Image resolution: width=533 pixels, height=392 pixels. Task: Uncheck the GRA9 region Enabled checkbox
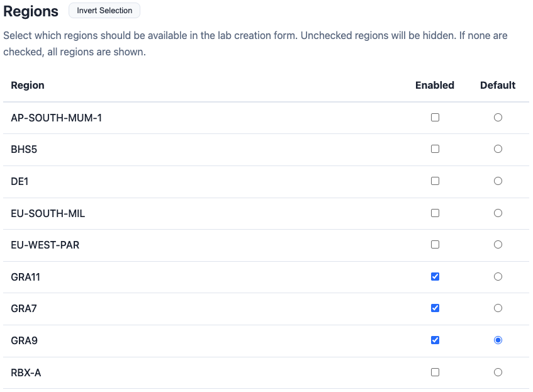pos(435,340)
